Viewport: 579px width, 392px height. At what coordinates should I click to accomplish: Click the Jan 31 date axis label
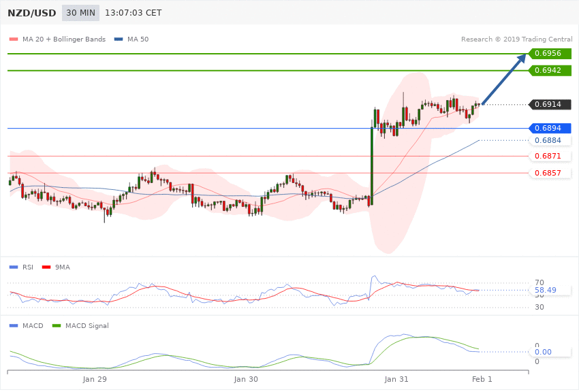[x=396, y=379]
